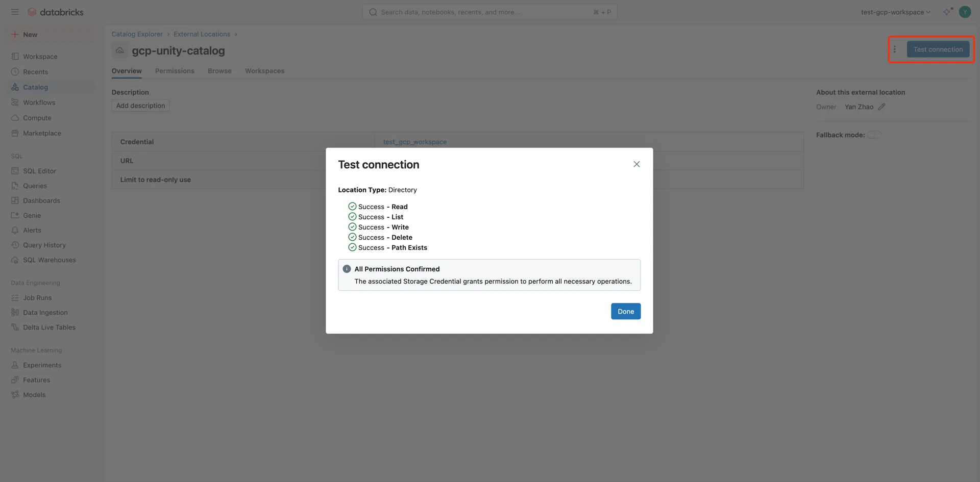Open SQL Warehouses
This screenshot has height=482, width=980.
coord(49,260)
